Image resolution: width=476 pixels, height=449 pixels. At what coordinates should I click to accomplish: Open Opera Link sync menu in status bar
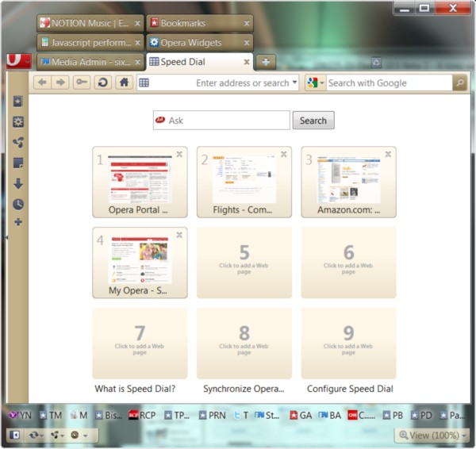click(36, 435)
